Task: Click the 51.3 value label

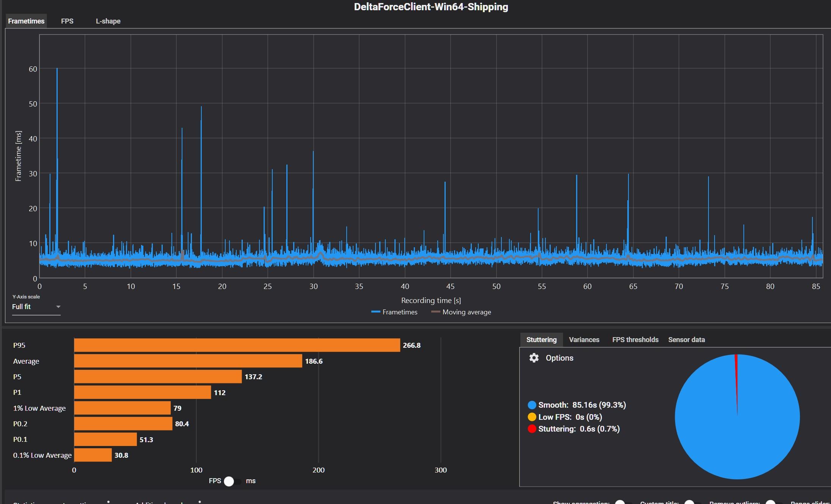Action: tap(146, 440)
